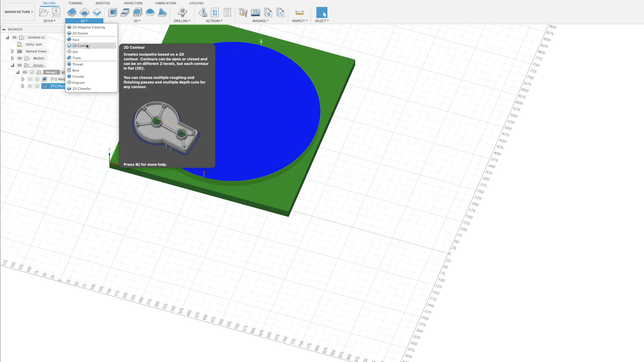This screenshot has width=644, height=362.
Task: Toggle visibility of the Setups folder
Action: [20, 65]
